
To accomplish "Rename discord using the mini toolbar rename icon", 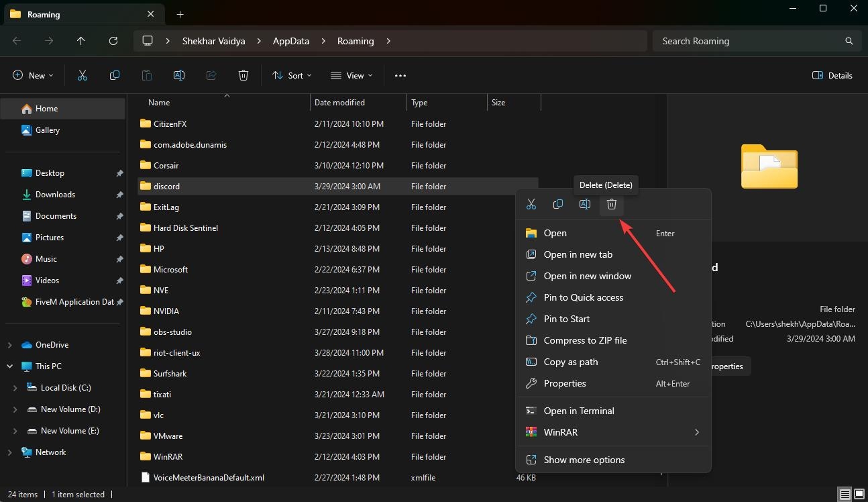I will pos(584,204).
